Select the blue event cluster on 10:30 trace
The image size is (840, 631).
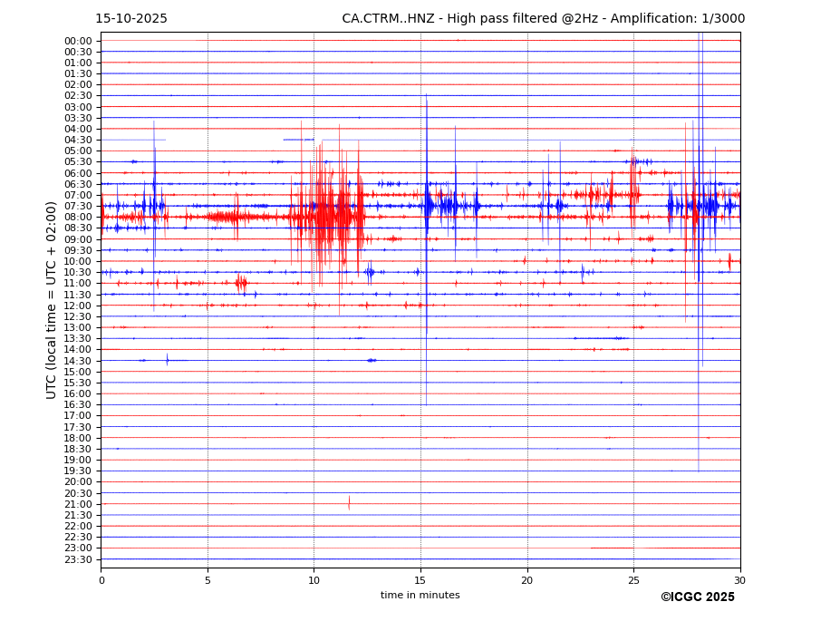[x=370, y=272]
